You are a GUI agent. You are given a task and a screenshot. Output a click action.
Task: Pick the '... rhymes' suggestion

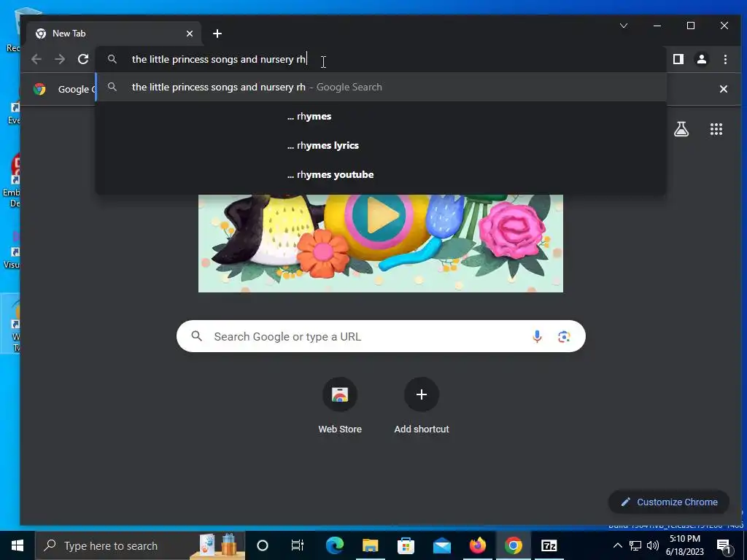pyautogui.click(x=381, y=116)
